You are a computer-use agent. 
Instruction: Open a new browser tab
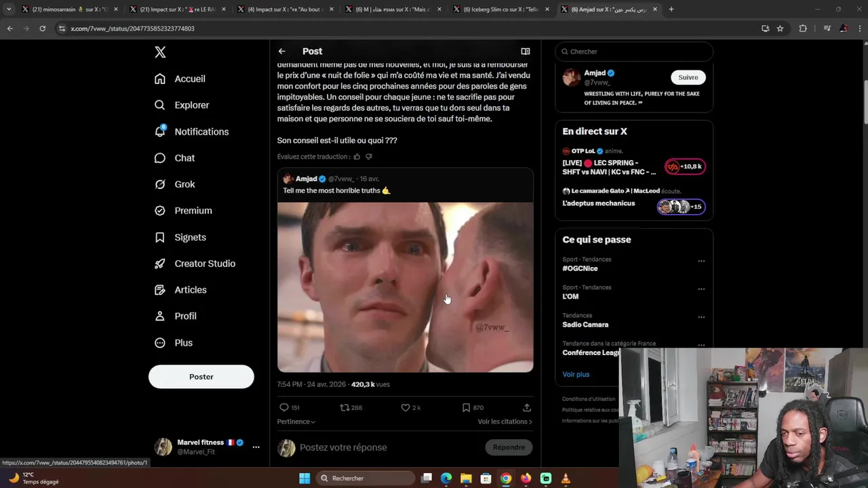click(x=671, y=9)
